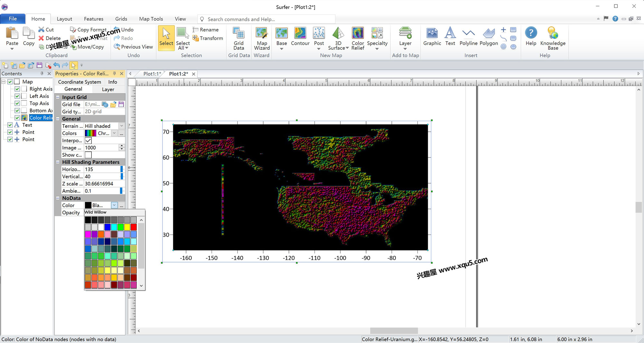Uncheck the Interpolate pixels checkbox
644x343 pixels.
point(88,141)
